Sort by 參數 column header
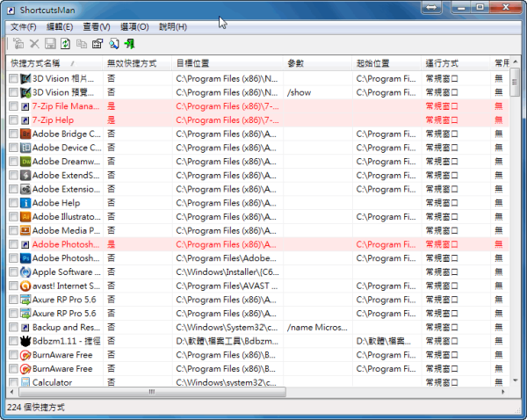527x420 pixels. [318, 63]
